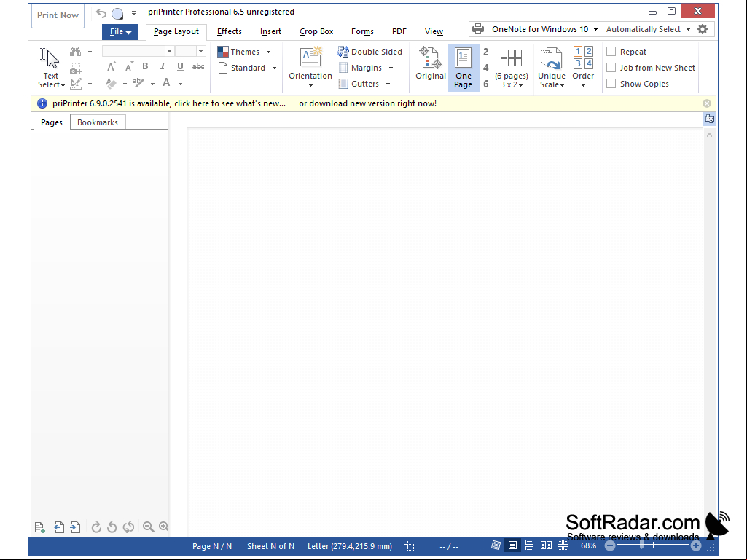Image resolution: width=747 pixels, height=560 pixels.
Task: Toggle Underline formatting
Action: [x=180, y=66]
